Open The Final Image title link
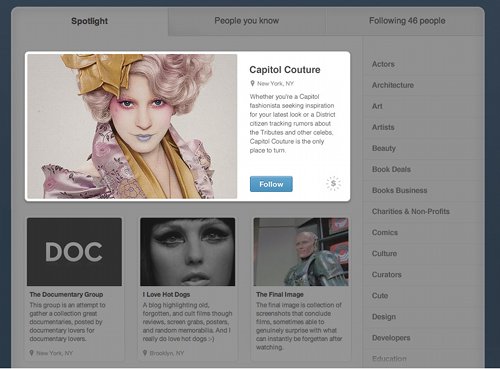The height and width of the screenshot is (369, 500). tap(280, 295)
